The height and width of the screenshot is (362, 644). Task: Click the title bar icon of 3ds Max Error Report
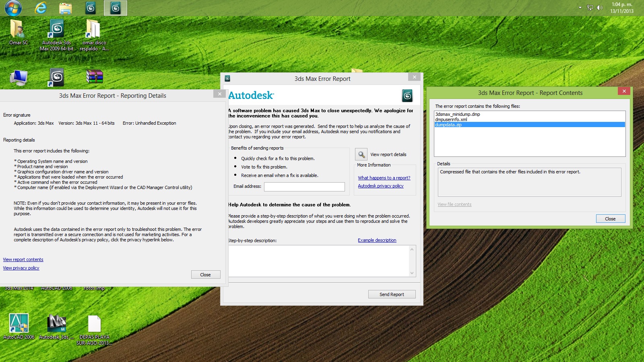tap(227, 78)
